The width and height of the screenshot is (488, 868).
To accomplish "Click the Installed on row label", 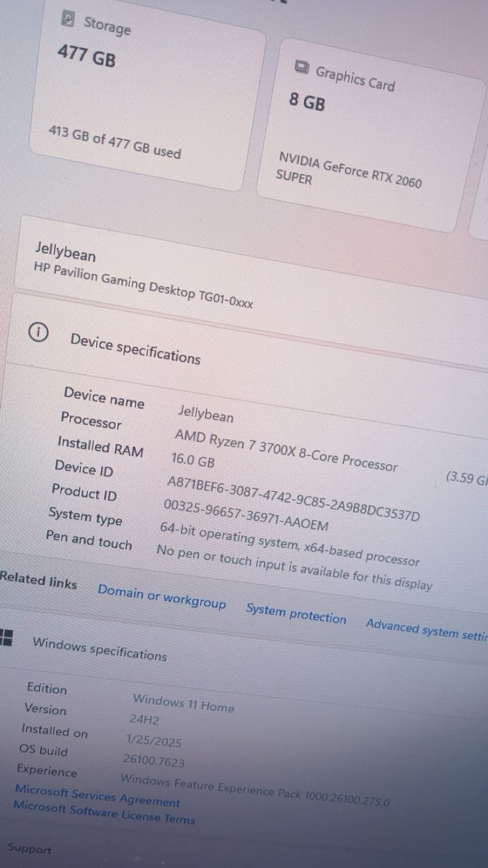I will pyautogui.click(x=54, y=731).
